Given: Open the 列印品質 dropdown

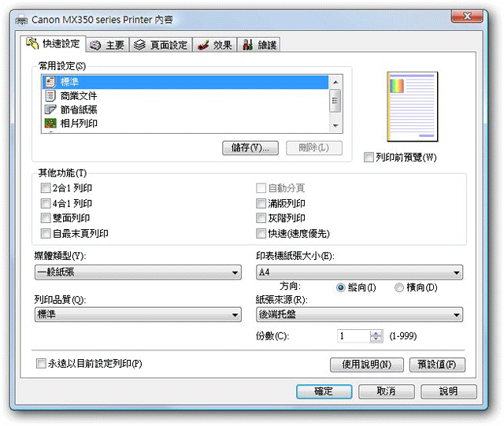Looking at the screenshot, I should pyautogui.click(x=138, y=314).
